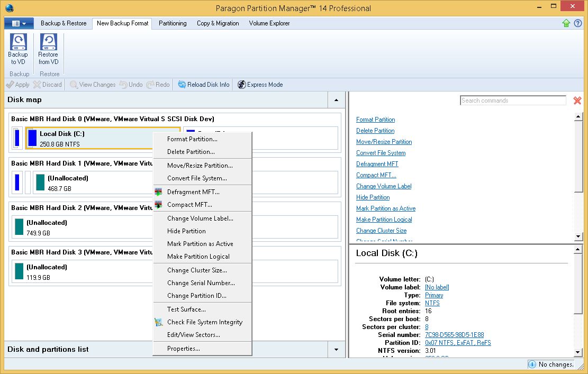Click the Convert File System link
The width and height of the screenshot is (588, 374).
tap(381, 153)
